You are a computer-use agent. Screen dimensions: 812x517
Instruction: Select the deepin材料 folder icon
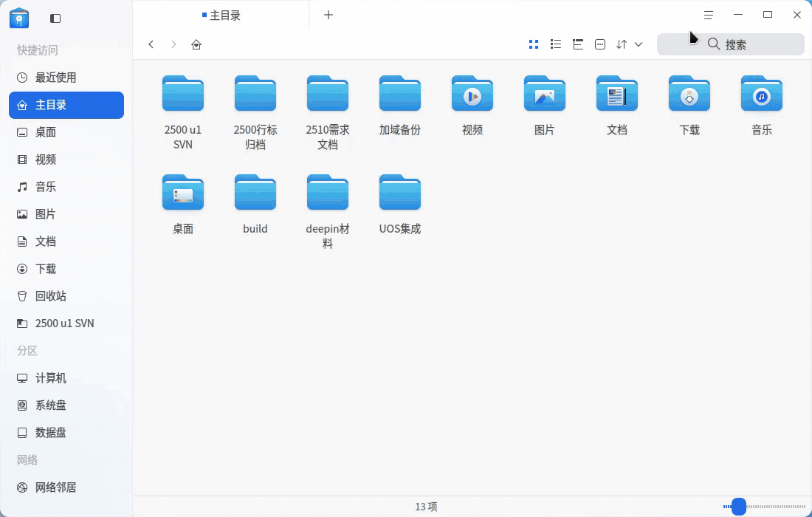(328, 193)
